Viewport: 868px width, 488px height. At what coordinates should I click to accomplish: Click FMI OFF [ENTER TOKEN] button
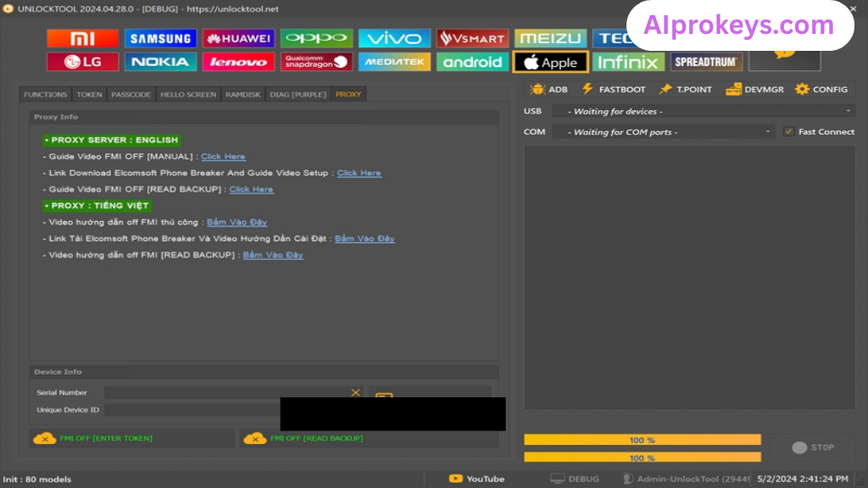tap(131, 438)
